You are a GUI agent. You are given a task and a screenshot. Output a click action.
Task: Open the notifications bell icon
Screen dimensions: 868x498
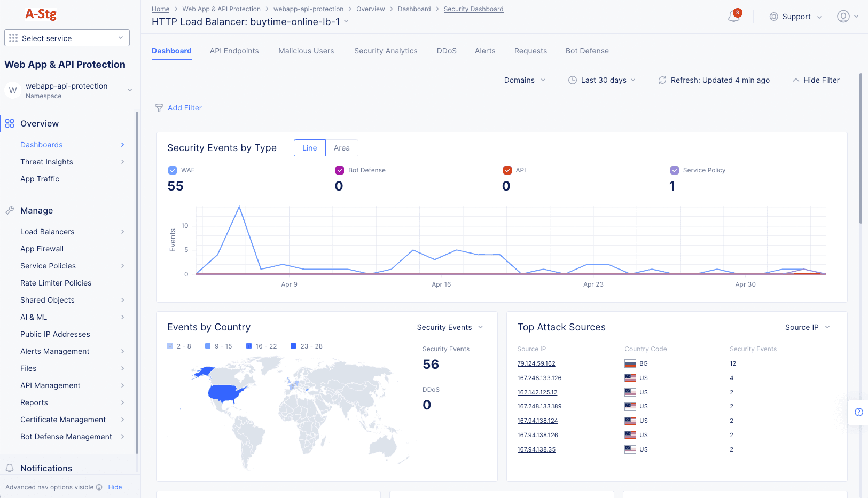[734, 17]
